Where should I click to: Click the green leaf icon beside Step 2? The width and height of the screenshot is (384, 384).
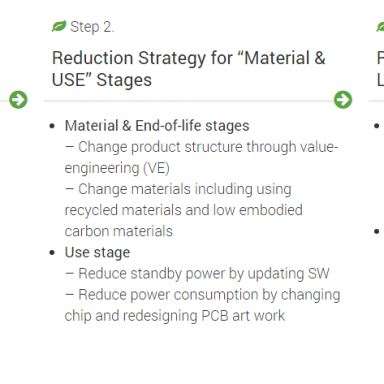pyautogui.click(x=59, y=26)
